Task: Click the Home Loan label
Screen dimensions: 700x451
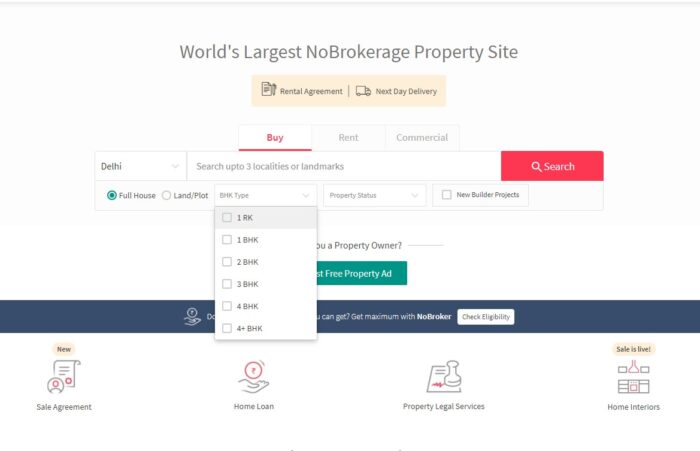Action: pos(254,406)
